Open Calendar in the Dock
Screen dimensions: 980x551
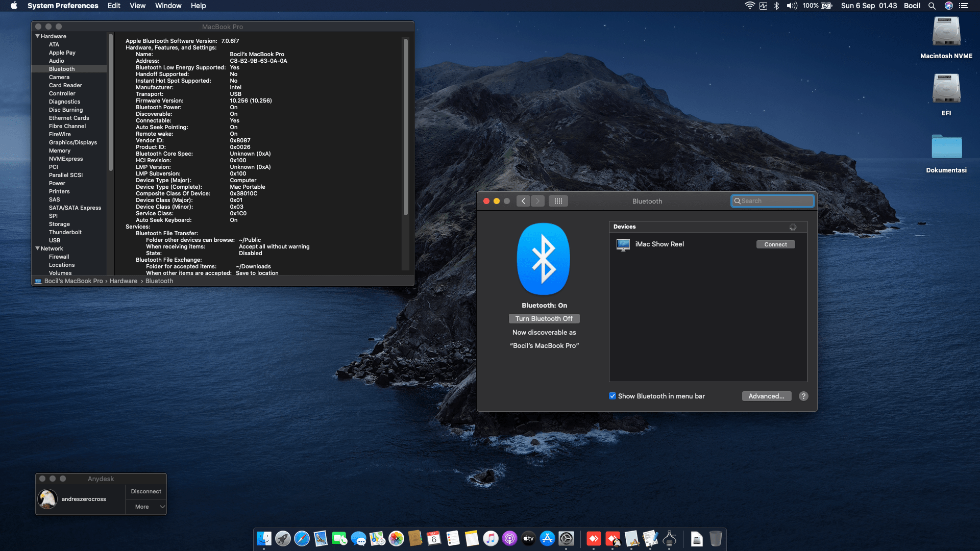coord(434,538)
